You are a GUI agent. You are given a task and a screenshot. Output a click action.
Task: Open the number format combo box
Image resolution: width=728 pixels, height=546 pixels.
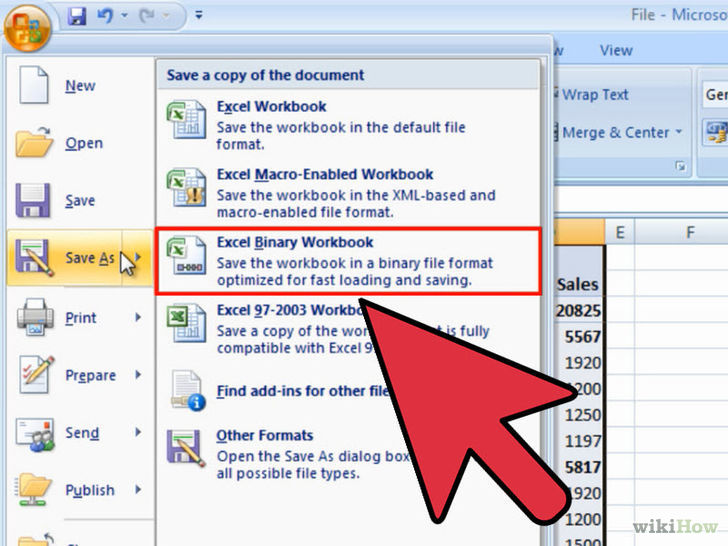click(715, 95)
